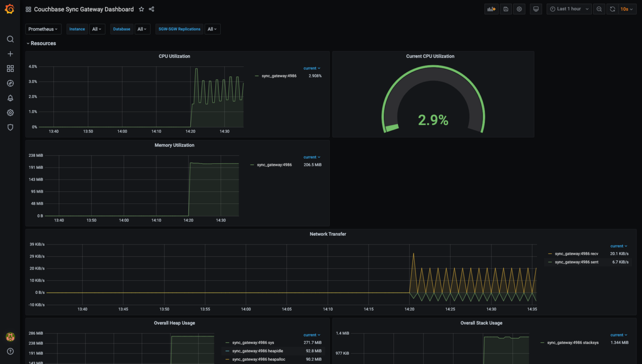Click the SGW-SGW Replications variable link

179,29
